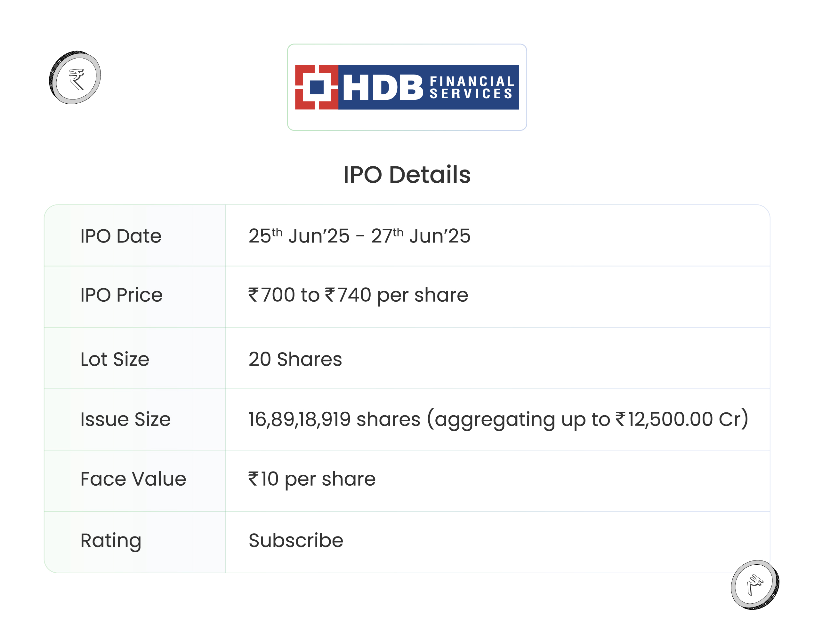Click the Issue Size label
The width and height of the screenshot is (814, 644).
coord(125,419)
